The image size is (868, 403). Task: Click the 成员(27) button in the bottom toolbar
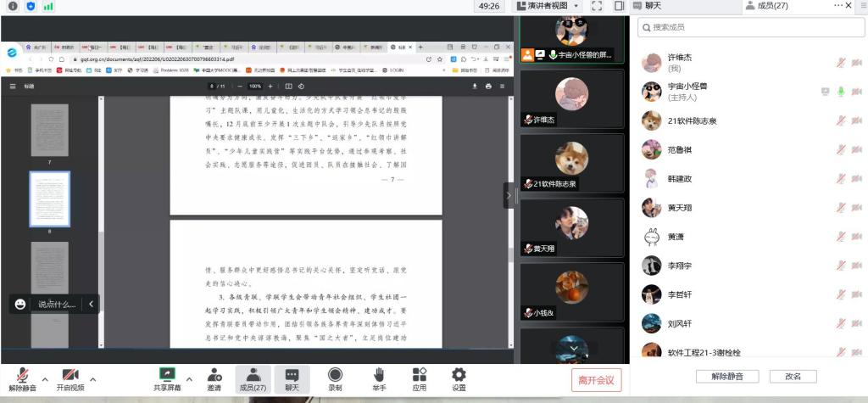(253, 380)
